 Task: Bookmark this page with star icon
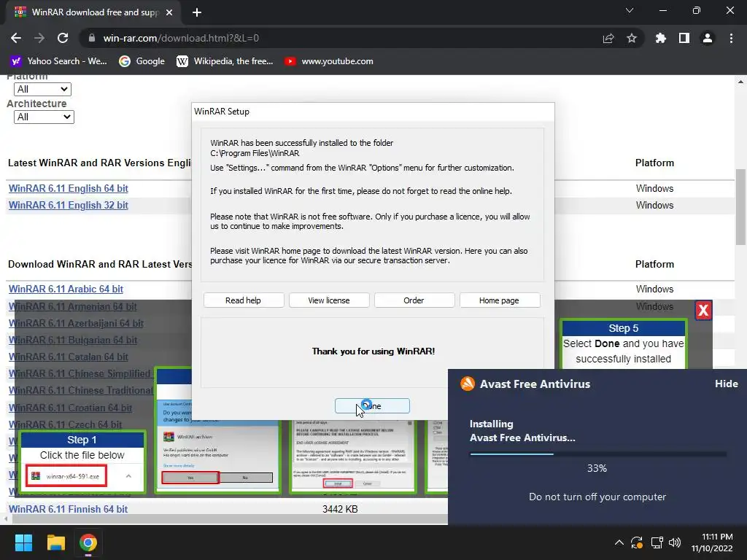click(x=632, y=38)
